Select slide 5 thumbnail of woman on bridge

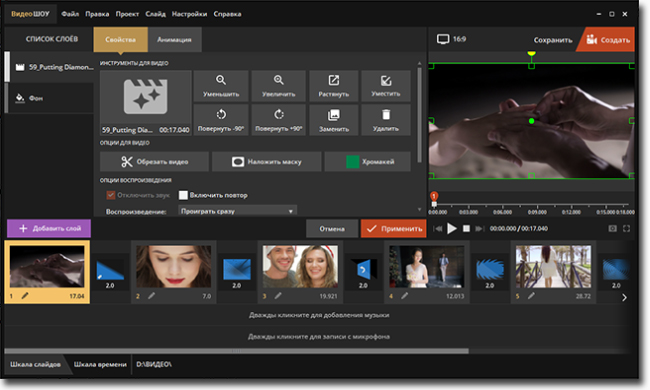click(x=553, y=266)
